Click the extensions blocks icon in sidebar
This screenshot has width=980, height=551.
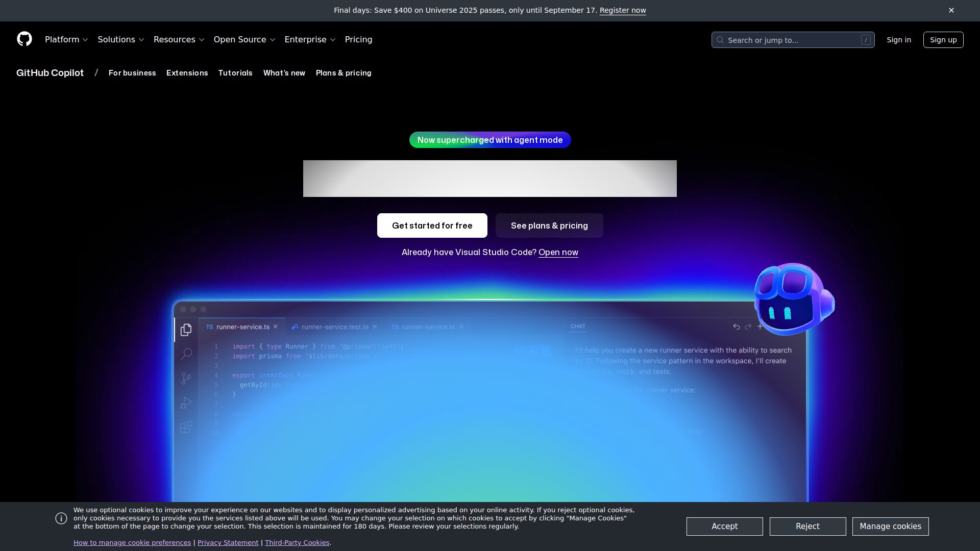[186, 427]
